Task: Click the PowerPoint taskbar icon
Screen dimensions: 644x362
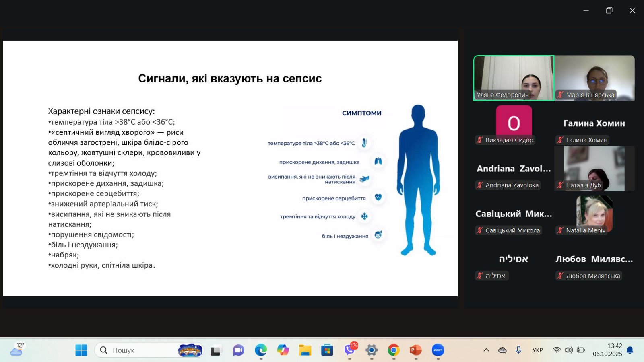Action: pos(415,350)
